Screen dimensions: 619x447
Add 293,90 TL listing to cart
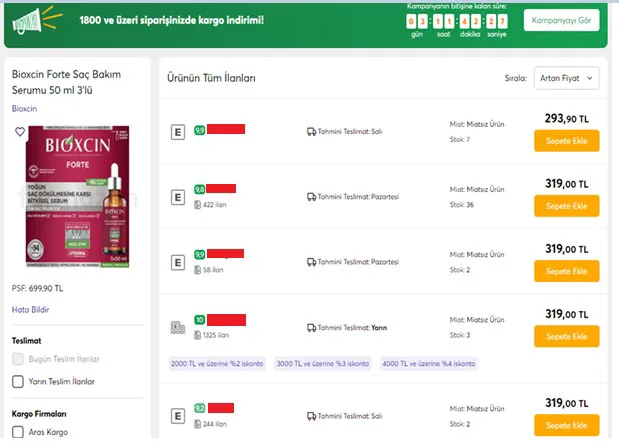pyautogui.click(x=566, y=141)
